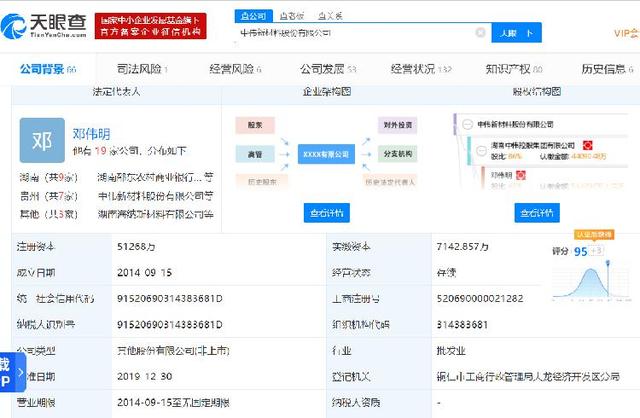Click the 股东 box in structure diagram
The width and height of the screenshot is (640, 418).
click(255, 125)
